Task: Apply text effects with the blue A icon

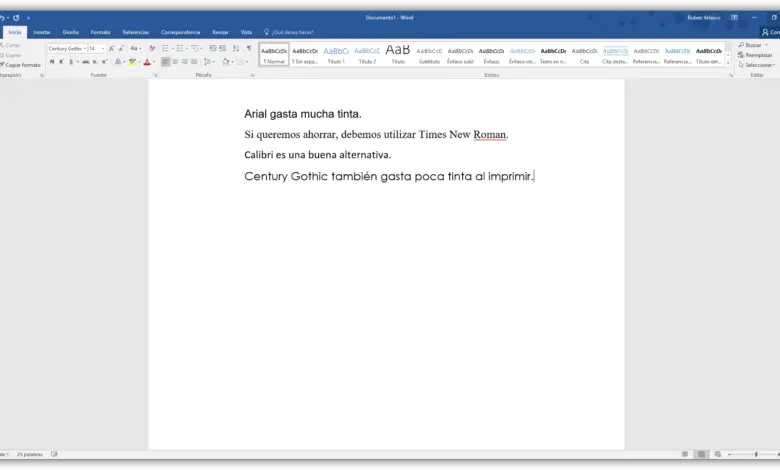Action: point(117,62)
